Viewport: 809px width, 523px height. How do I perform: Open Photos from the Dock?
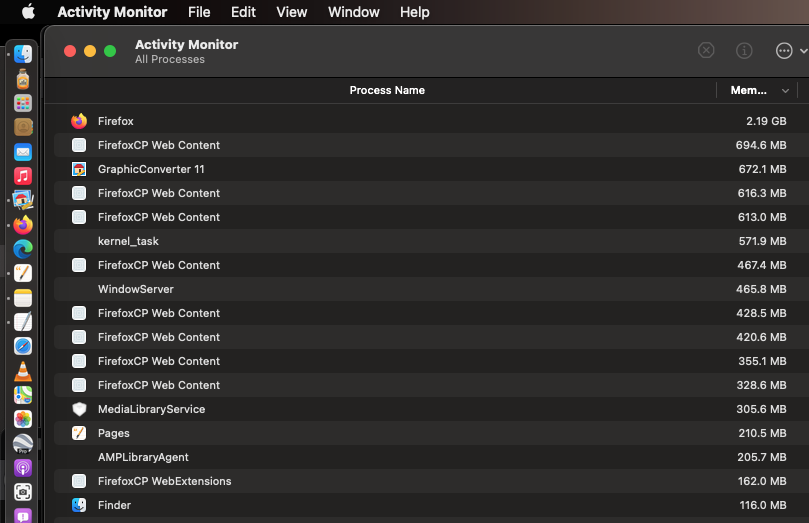pyautogui.click(x=23, y=419)
